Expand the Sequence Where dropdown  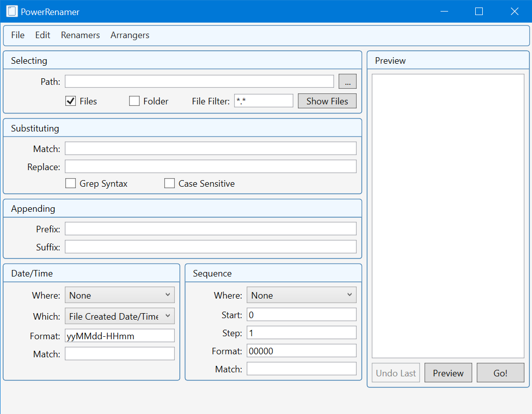pos(301,295)
